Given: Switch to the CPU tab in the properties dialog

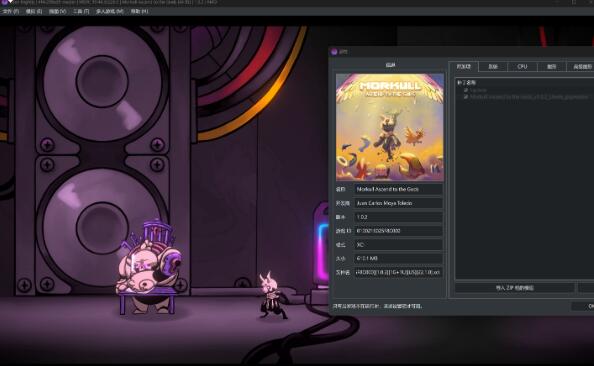Looking at the screenshot, I should coord(522,66).
